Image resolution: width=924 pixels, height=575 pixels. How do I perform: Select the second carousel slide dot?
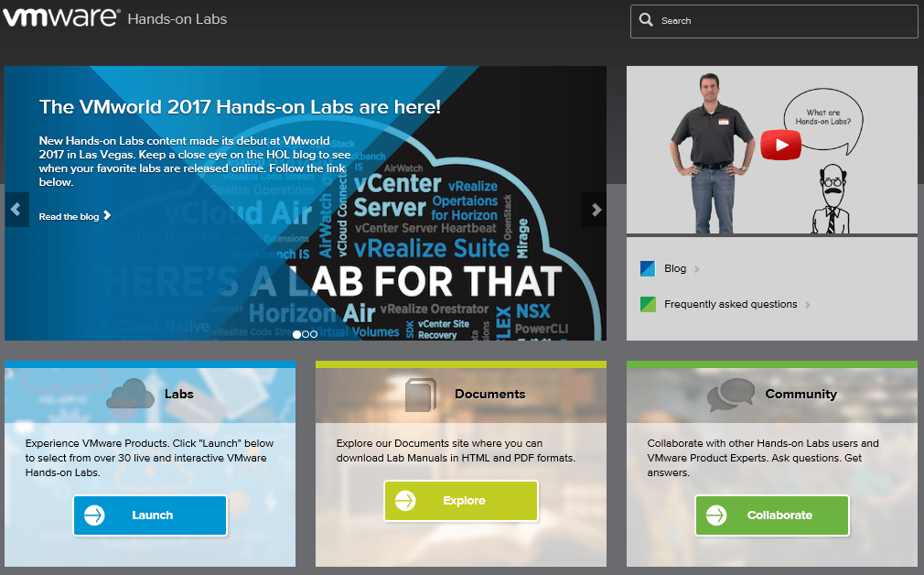click(x=306, y=334)
